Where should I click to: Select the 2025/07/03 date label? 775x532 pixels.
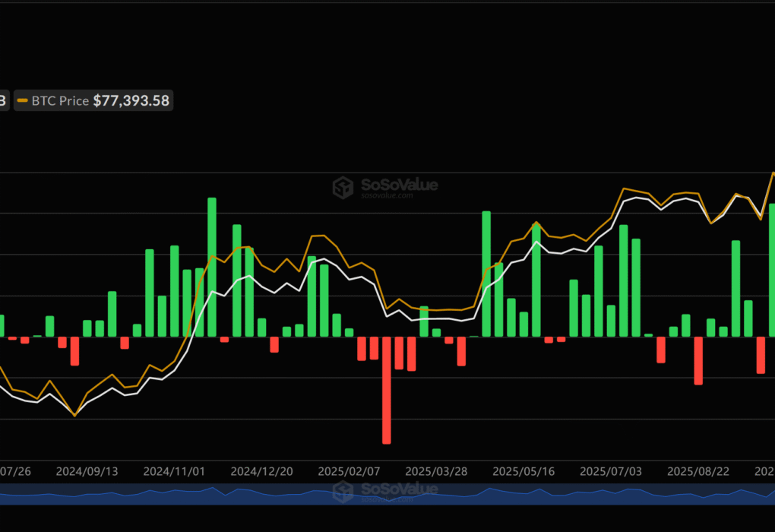click(611, 471)
